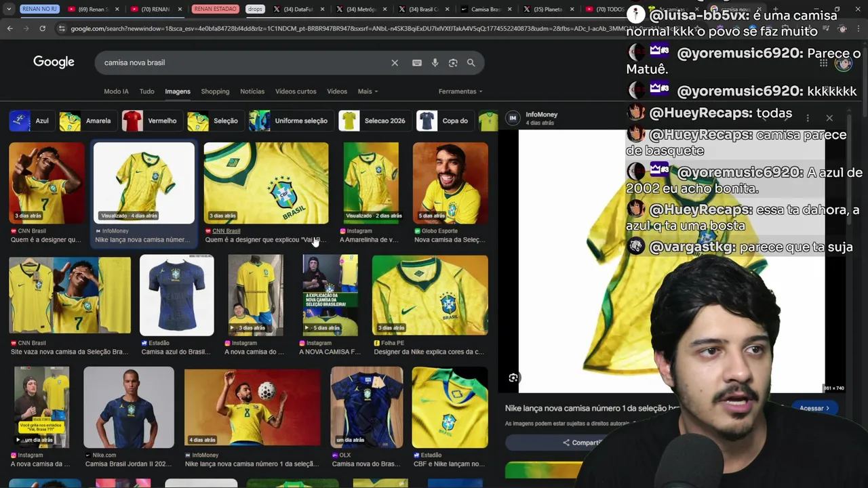The height and width of the screenshot is (488, 868).
Task: Select the Imagens tab
Action: (x=178, y=91)
